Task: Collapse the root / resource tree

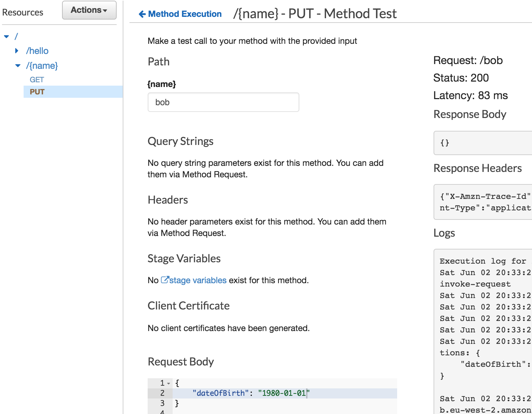Action: point(6,36)
